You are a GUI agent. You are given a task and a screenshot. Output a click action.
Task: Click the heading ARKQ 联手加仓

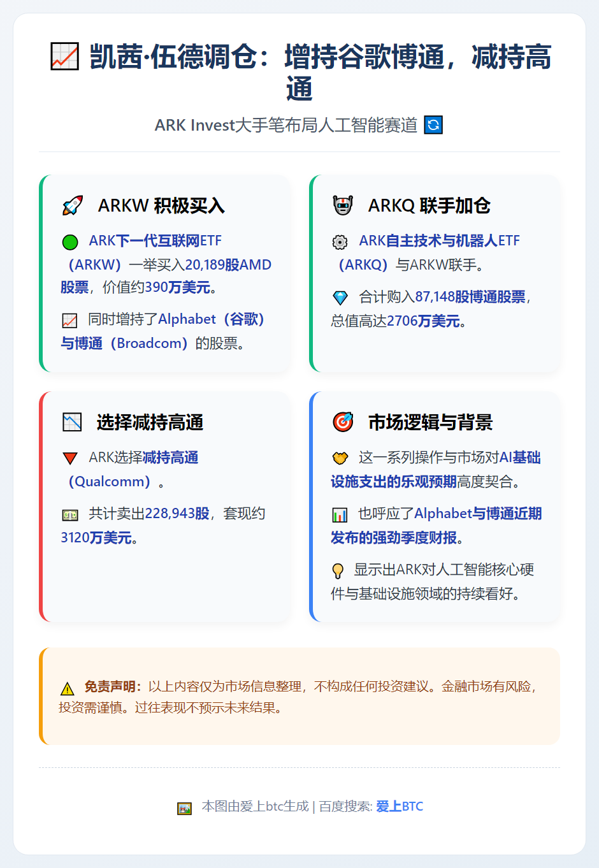429,206
